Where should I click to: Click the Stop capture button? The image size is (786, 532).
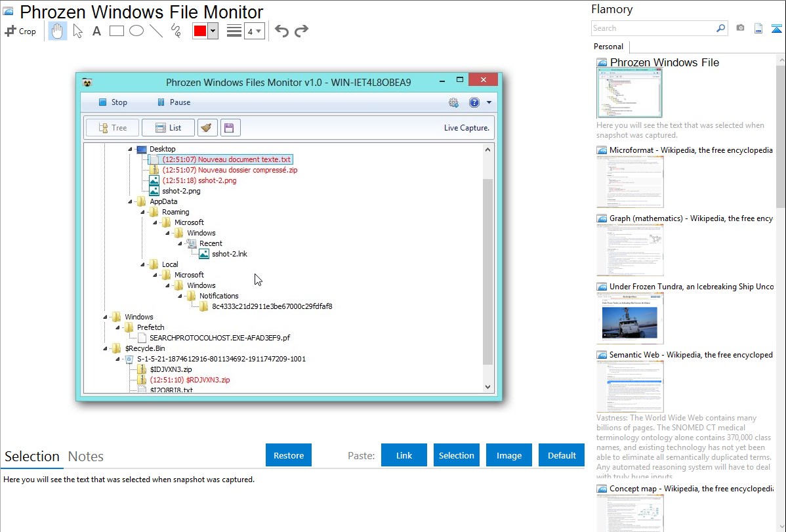coord(113,102)
